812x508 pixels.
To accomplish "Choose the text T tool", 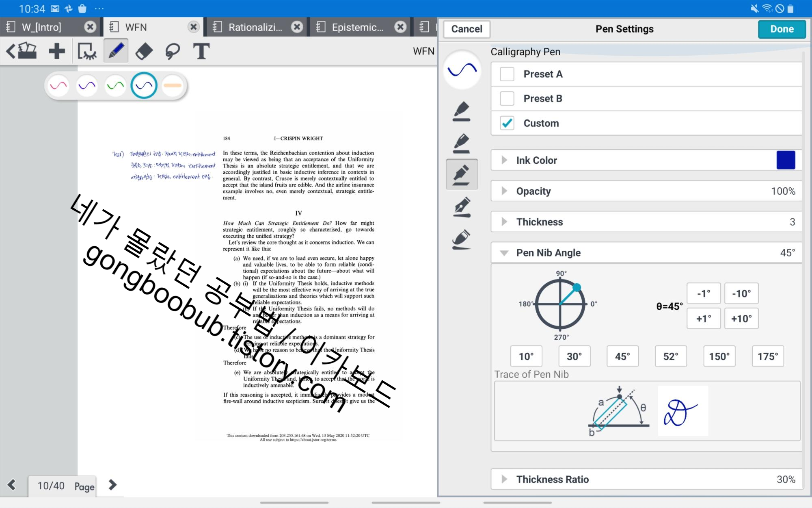I will 201,52.
